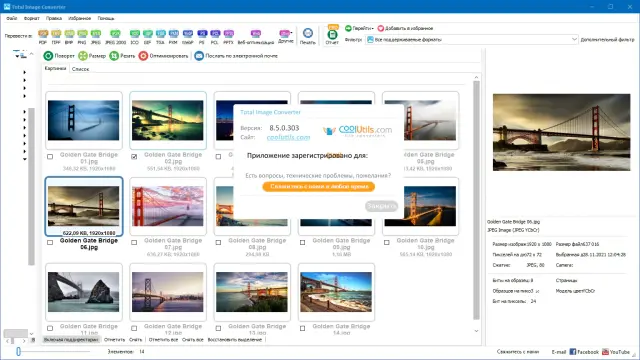Screen dimensions: 640x360
Task: Tick Golden Gate Bridge 06.jpg checkbox
Action: point(50,242)
